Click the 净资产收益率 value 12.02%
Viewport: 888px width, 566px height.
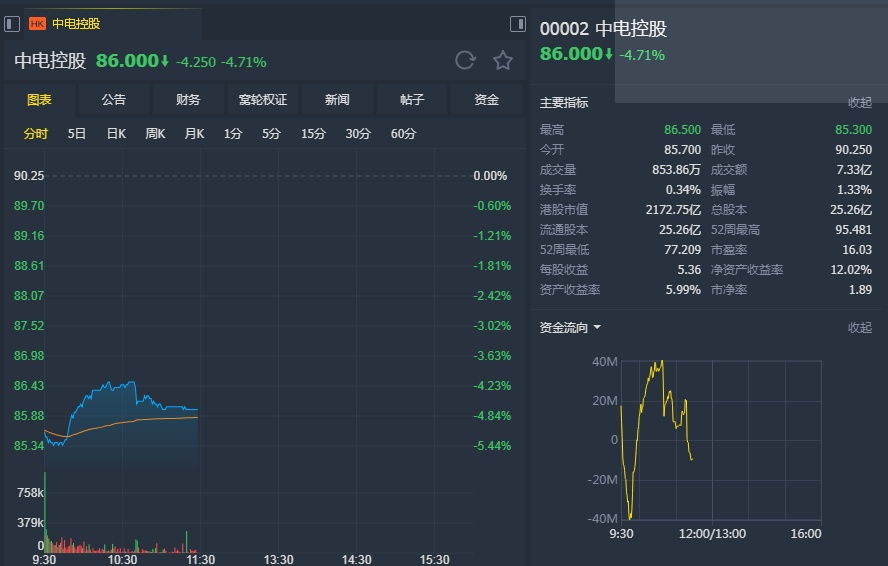(851, 270)
